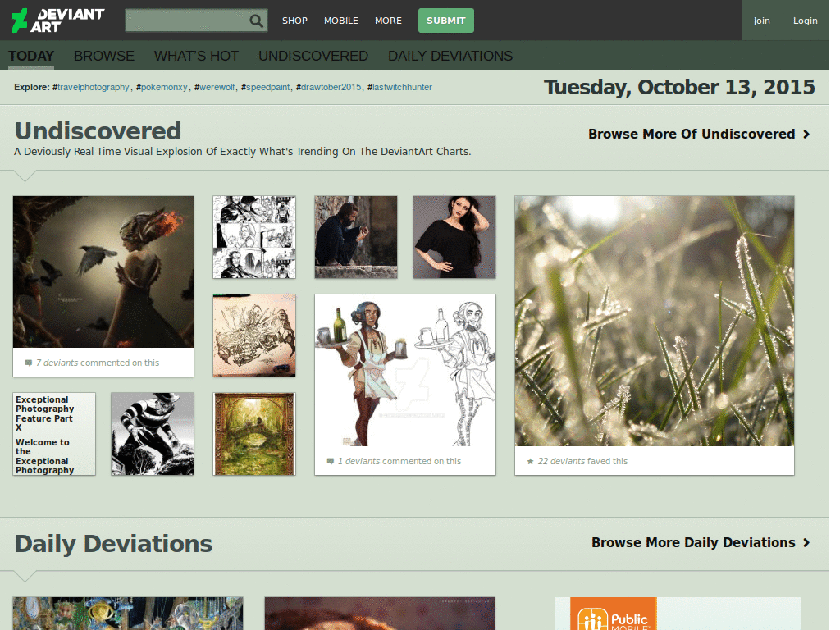Screen dimensions: 840x630
Task: Switch to the BROWSE tab
Action: 104,56
